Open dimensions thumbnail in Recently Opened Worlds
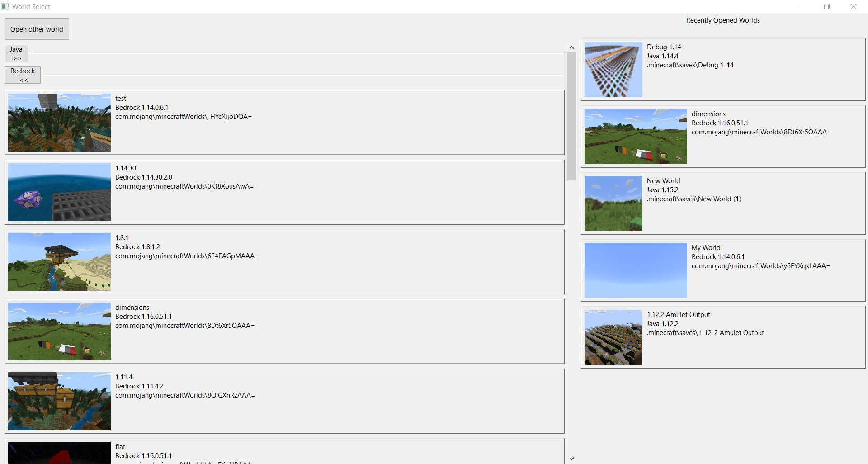The image size is (868, 464). [x=636, y=137]
